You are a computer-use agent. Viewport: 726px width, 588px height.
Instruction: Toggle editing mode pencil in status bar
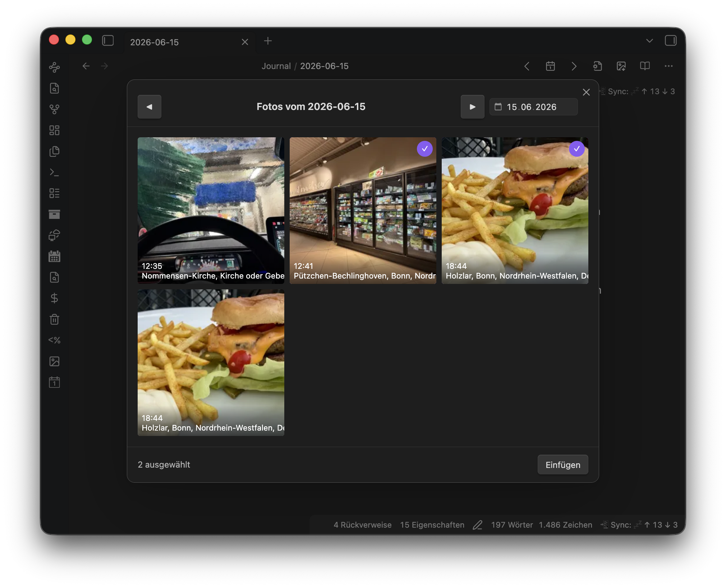(x=478, y=525)
